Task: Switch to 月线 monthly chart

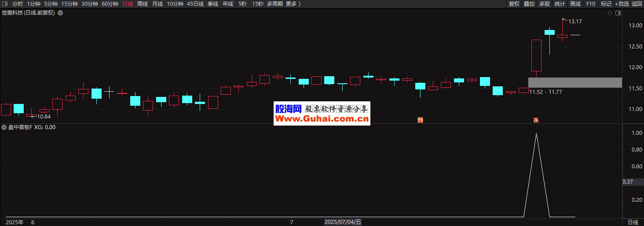Action: 157,4
